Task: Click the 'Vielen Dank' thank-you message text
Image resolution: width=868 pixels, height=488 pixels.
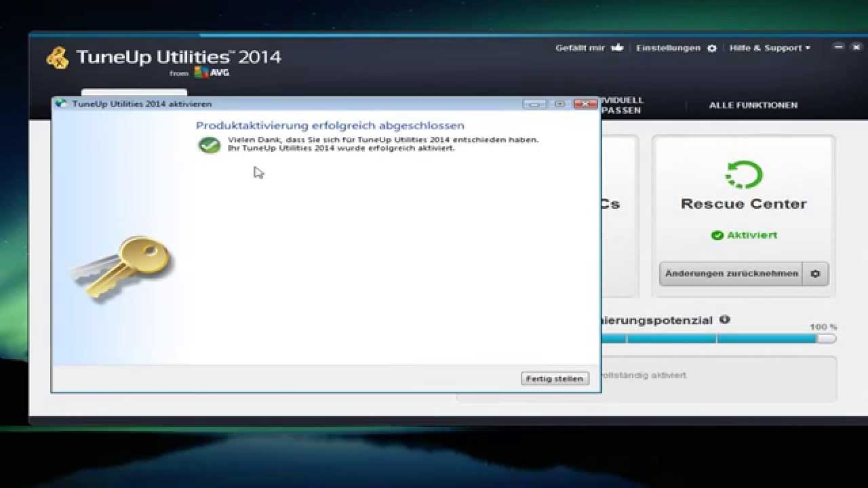Action: click(383, 140)
